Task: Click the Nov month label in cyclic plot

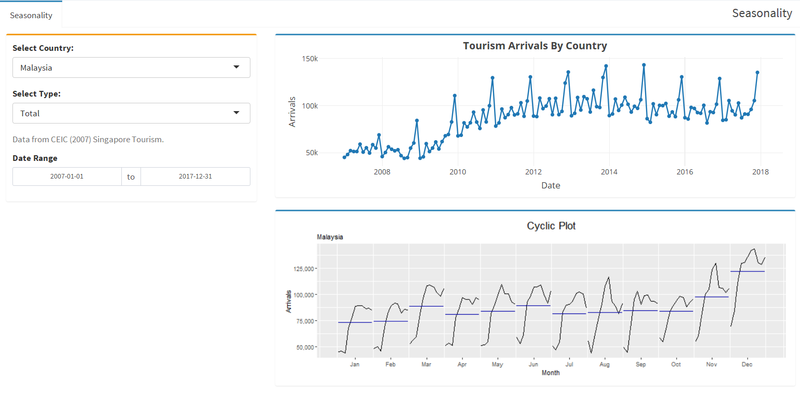Action: point(712,365)
